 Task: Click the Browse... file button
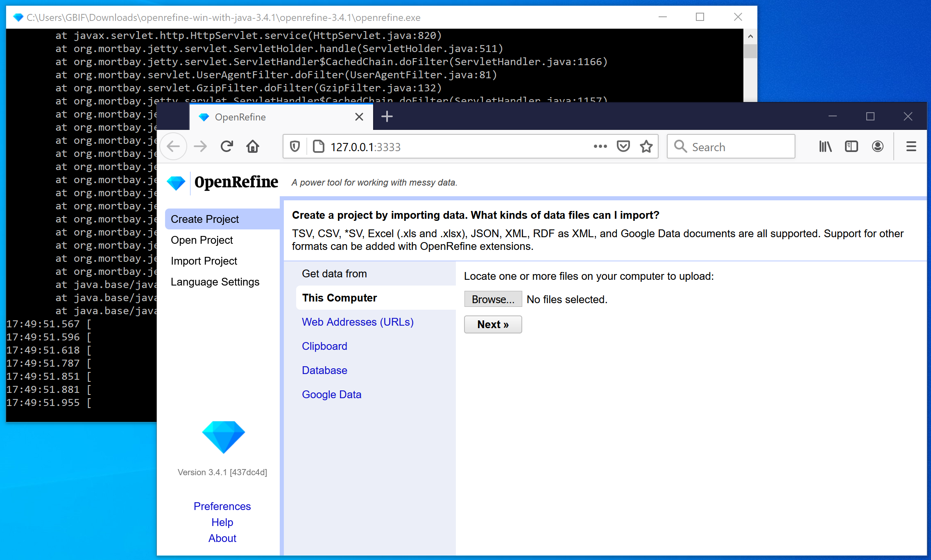tap(493, 299)
